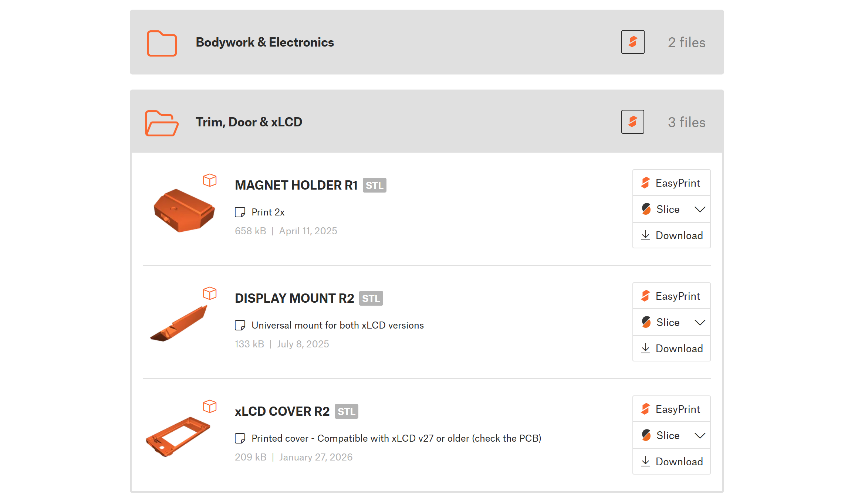
Task: Download the MAGNET HOLDER R1 file
Action: click(x=672, y=235)
